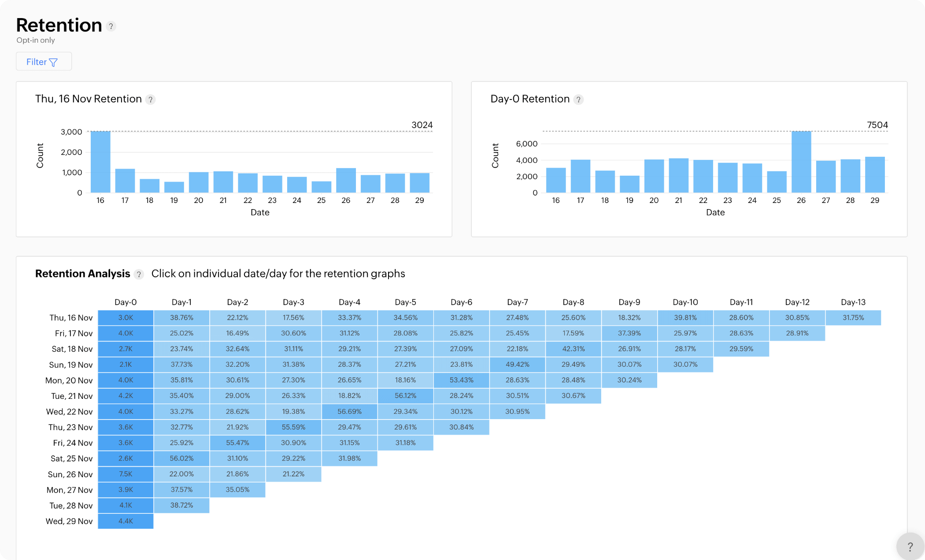Click help icon beside Day-0 Retention heading
Image resolution: width=925 pixels, height=560 pixels.
(x=578, y=99)
